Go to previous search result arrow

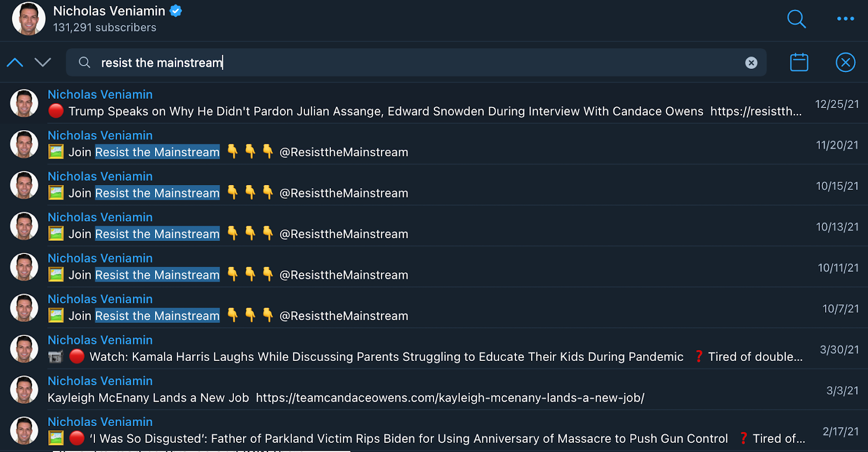(15, 62)
